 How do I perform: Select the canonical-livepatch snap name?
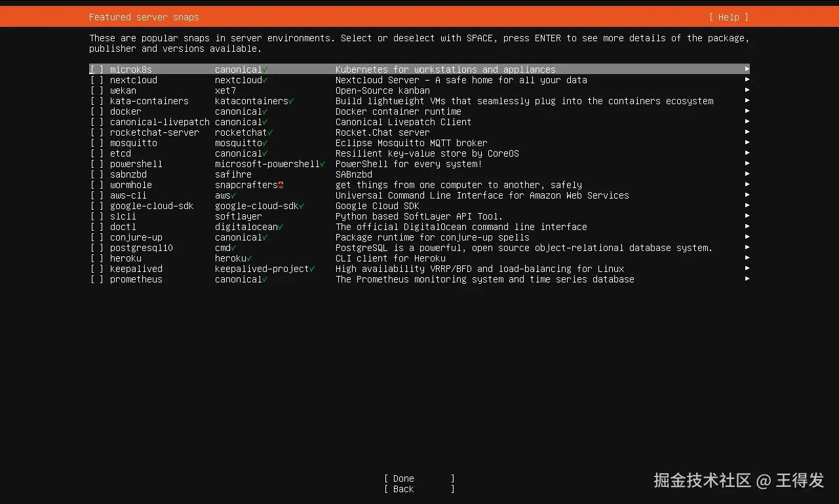coord(160,122)
